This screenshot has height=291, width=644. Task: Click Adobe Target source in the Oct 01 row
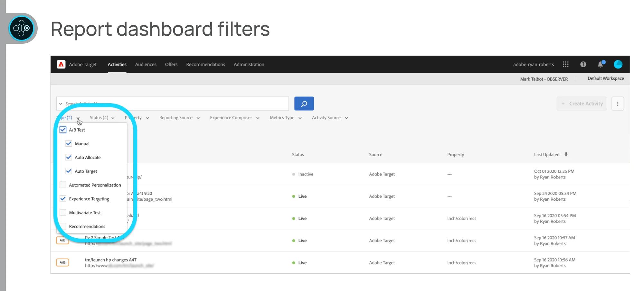click(382, 174)
